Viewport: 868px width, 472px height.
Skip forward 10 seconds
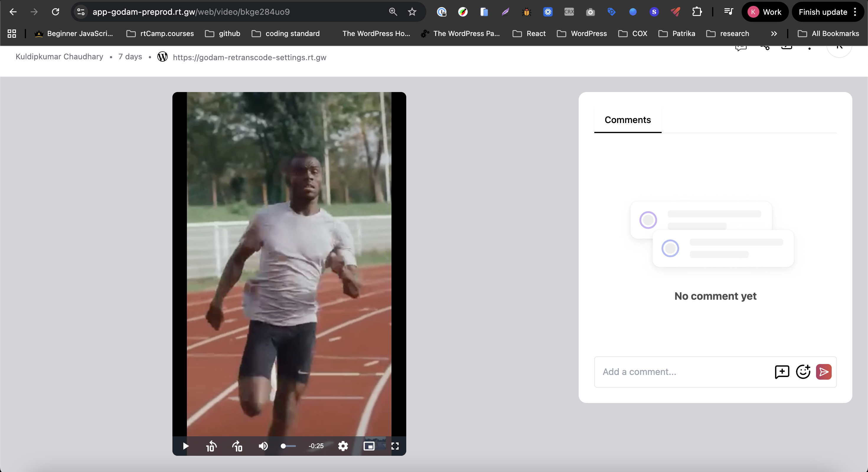point(237,446)
